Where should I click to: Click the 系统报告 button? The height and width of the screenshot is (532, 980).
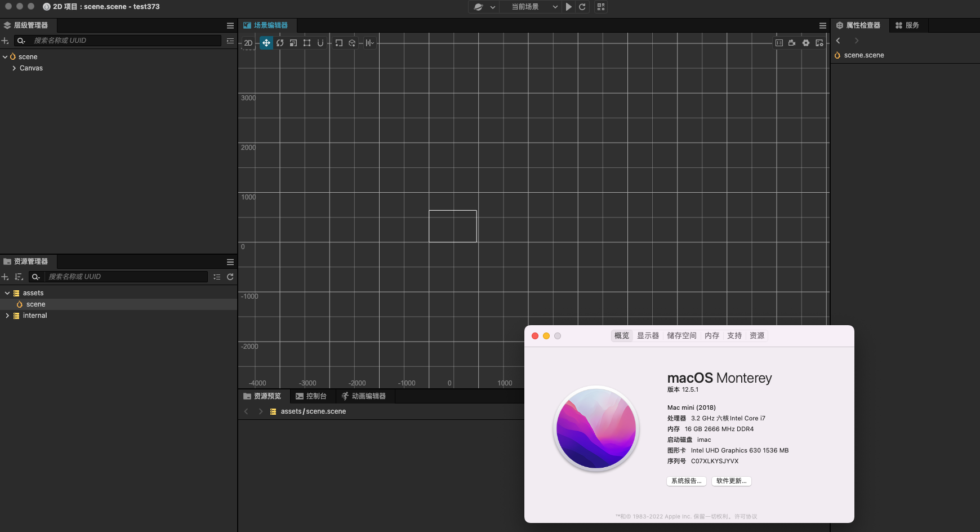coord(687,481)
